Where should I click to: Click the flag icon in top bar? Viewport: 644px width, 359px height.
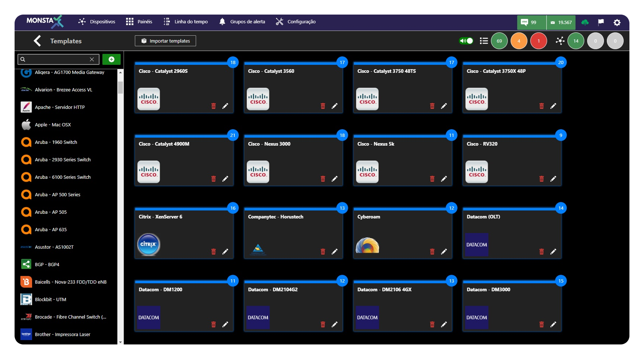tap(601, 23)
